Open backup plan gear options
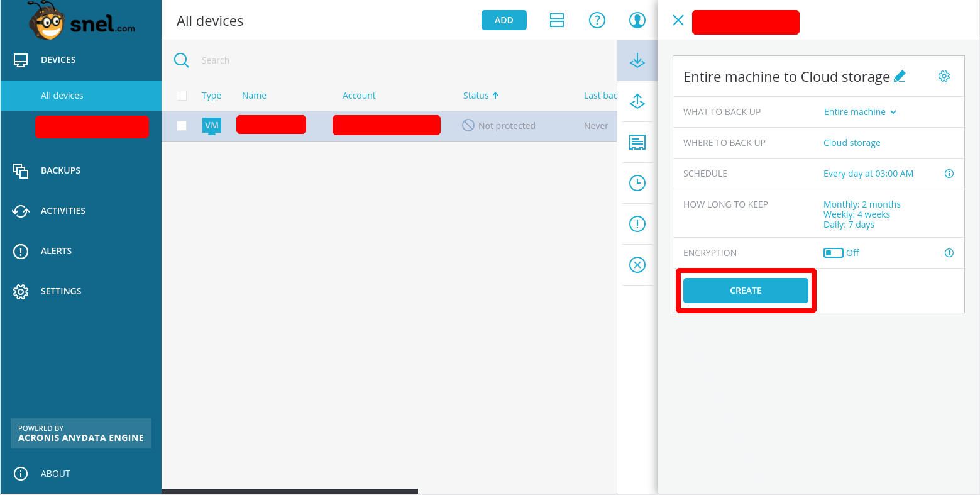 (x=944, y=77)
